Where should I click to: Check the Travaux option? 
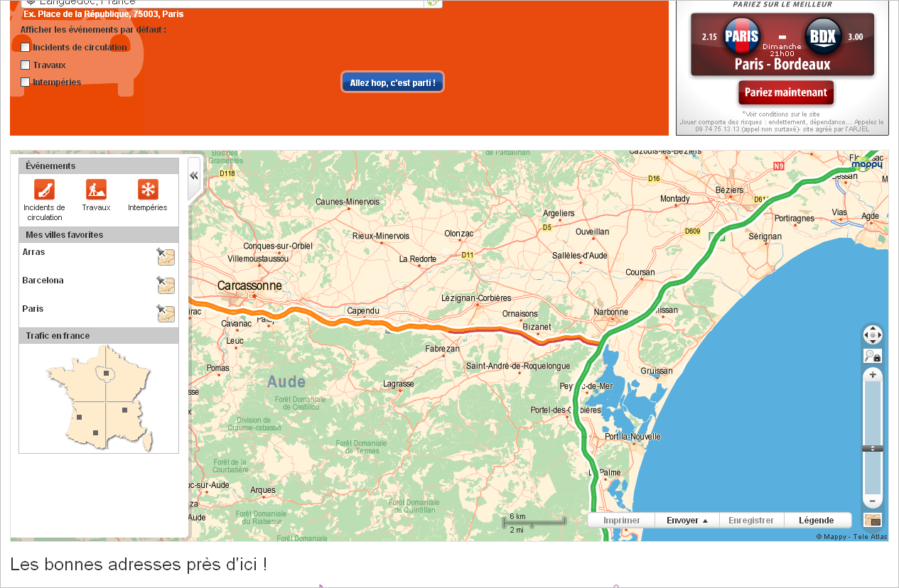point(26,65)
